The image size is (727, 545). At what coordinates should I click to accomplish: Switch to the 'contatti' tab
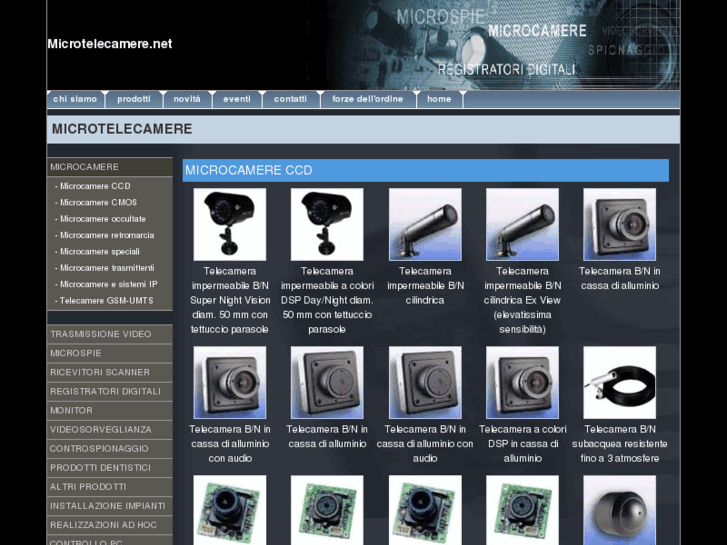[x=290, y=99]
